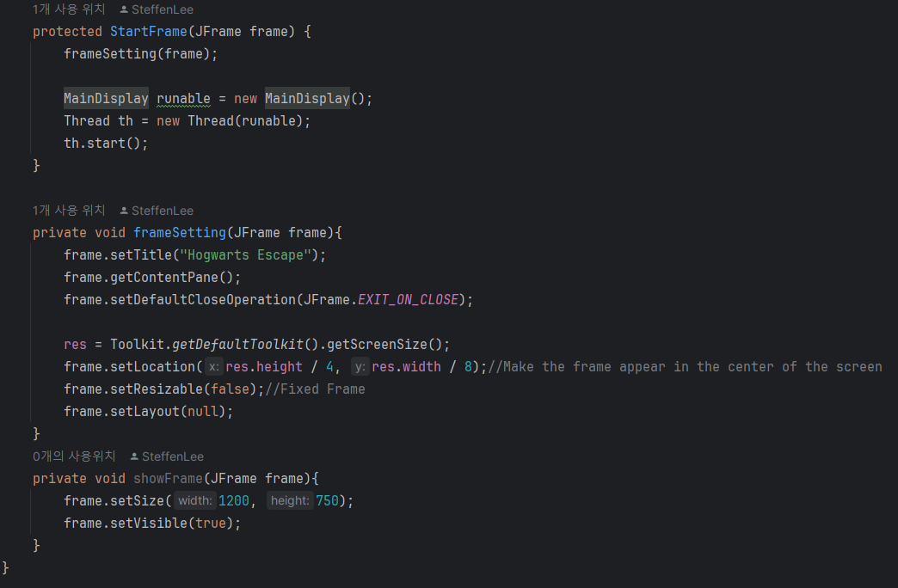898x588 pixels.
Task: Click 'res.width' expression
Action: pos(407,366)
